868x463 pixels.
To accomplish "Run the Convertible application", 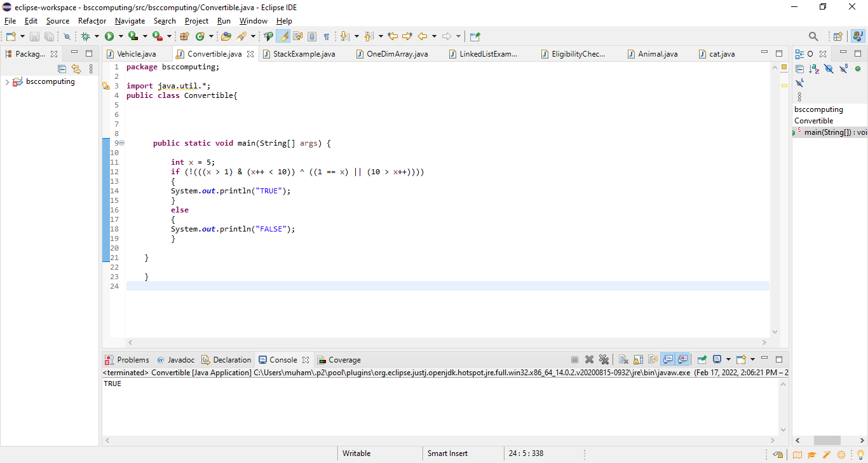I will coord(108,36).
